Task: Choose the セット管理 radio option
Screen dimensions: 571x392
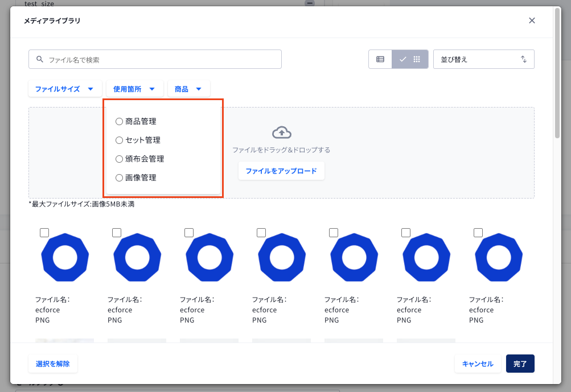Action: tap(119, 140)
